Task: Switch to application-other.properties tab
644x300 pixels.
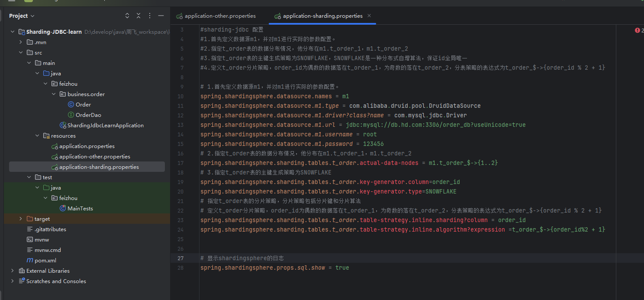Action: [216, 16]
